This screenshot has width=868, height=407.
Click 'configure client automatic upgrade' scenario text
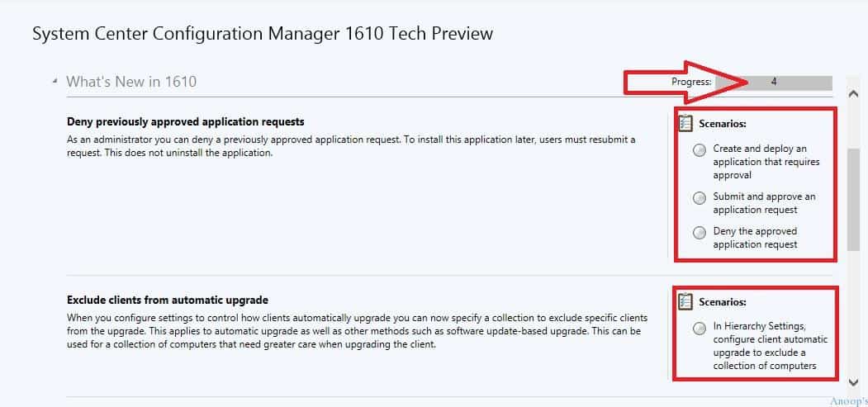click(770, 346)
